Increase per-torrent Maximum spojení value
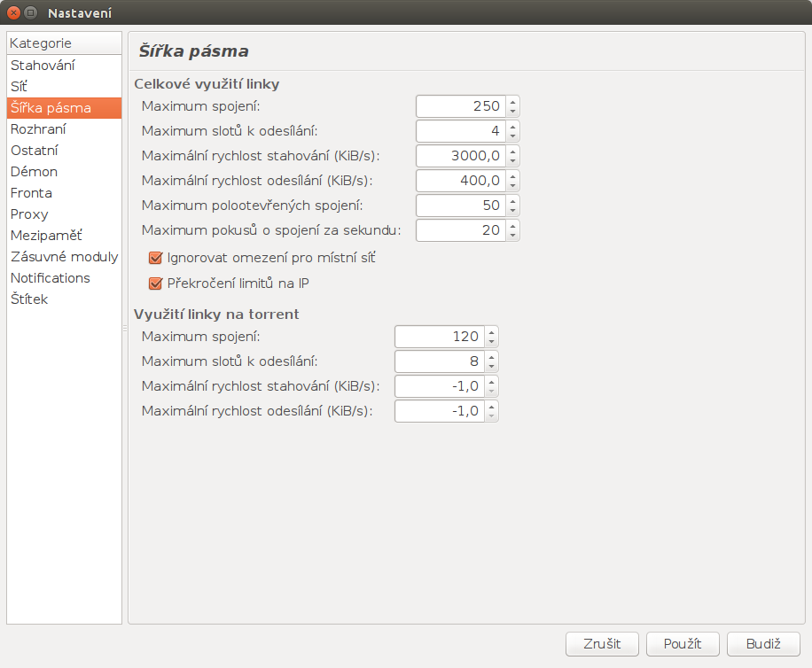 (491, 332)
